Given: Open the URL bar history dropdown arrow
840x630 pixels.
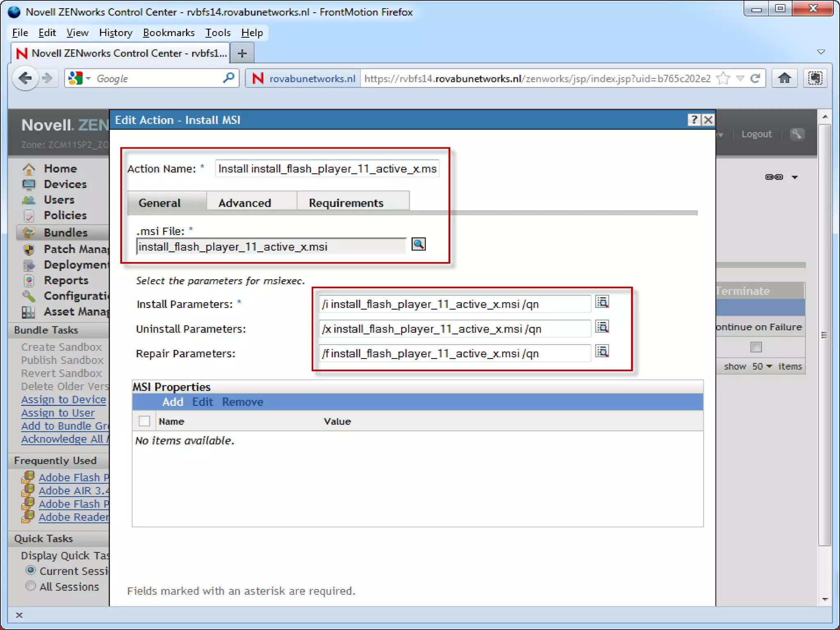Looking at the screenshot, I should pyautogui.click(x=740, y=78).
